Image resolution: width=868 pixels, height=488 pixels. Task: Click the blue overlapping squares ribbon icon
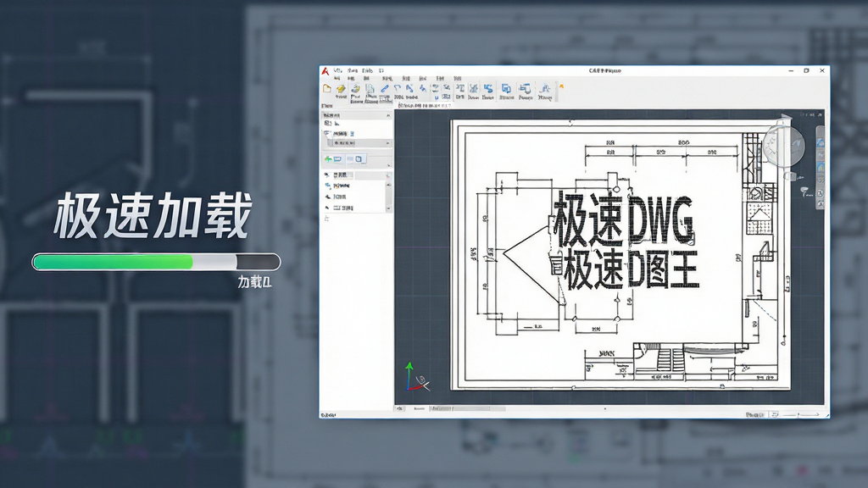point(506,88)
